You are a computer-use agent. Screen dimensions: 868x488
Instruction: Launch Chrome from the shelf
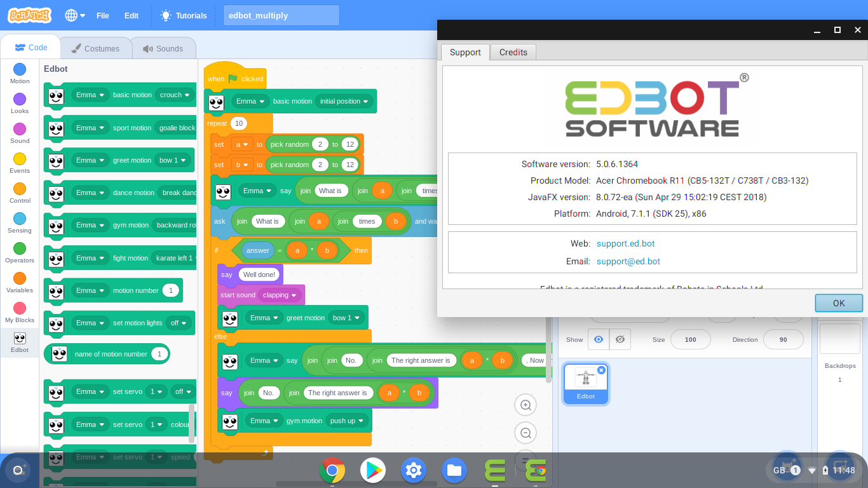(x=332, y=470)
